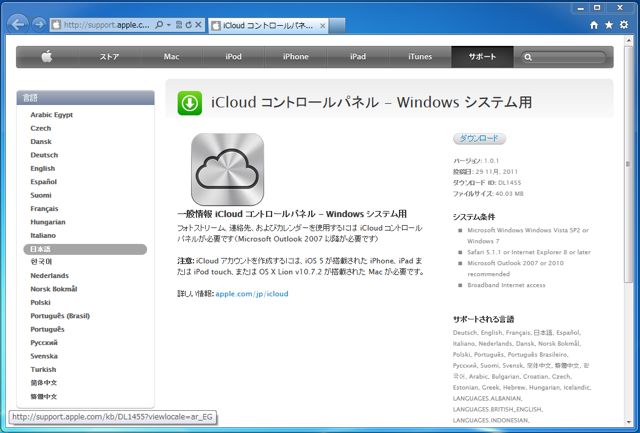640x433 pixels.
Task: Select Turkish language
Action: 43,370
